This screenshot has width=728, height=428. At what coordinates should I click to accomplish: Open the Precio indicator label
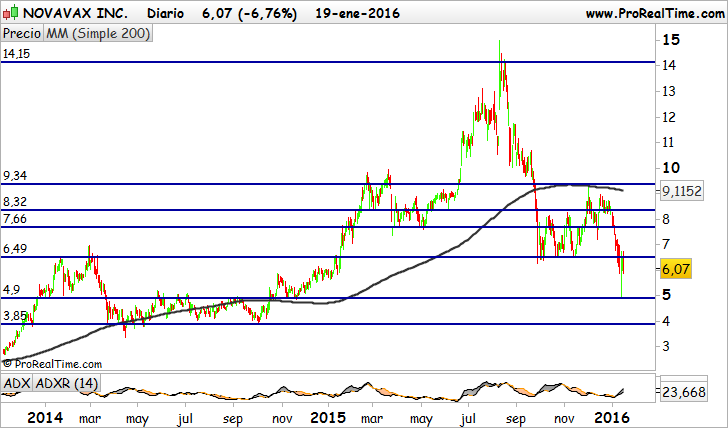click(x=22, y=34)
